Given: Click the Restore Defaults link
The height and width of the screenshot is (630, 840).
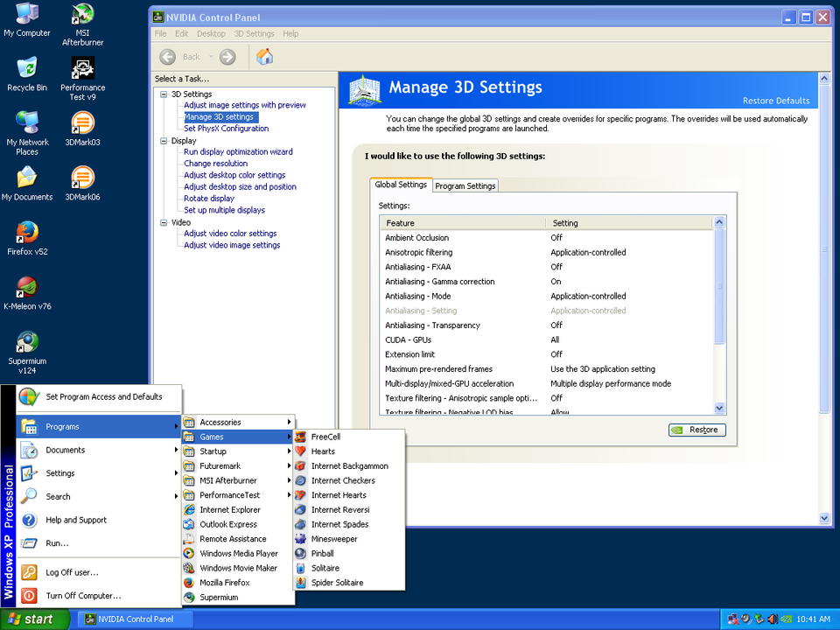Looking at the screenshot, I should coord(775,101).
